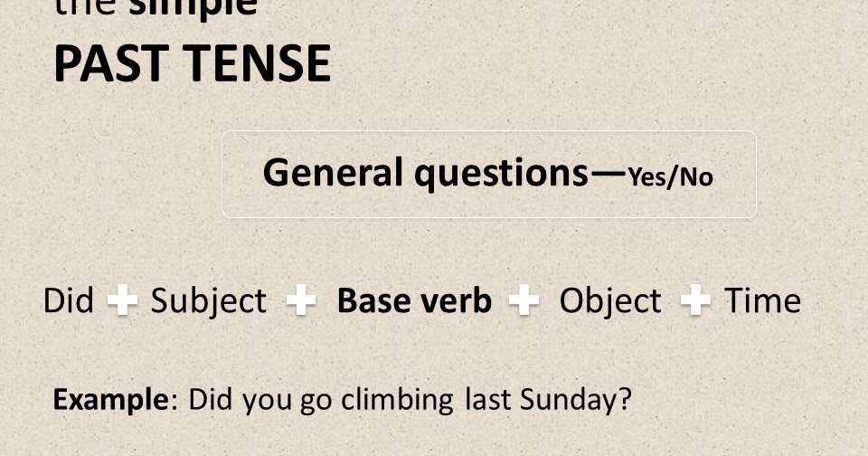Click the Yes/No text in box
The height and width of the screenshot is (456, 868).
tap(670, 177)
